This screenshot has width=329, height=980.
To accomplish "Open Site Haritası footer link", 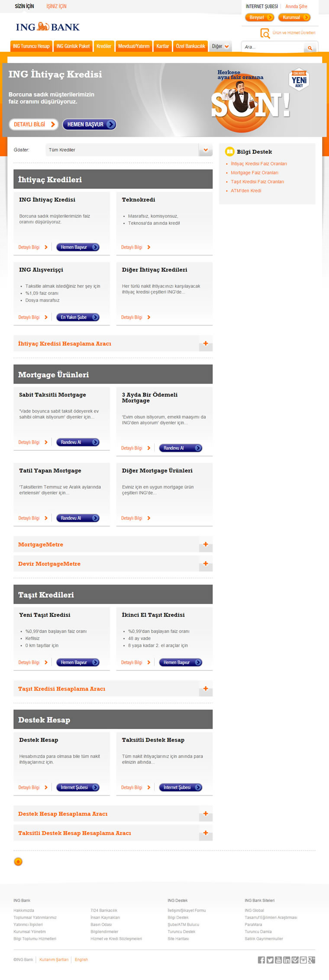I will pos(178,939).
